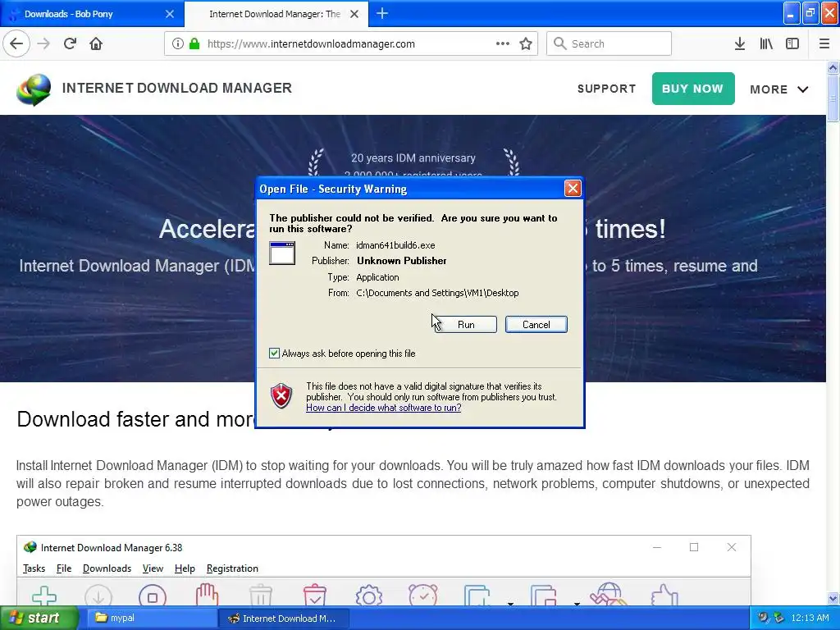This screenshot has height=630, width=840.
Task: Open the browser hamburger menu
Action: (824, 44)
